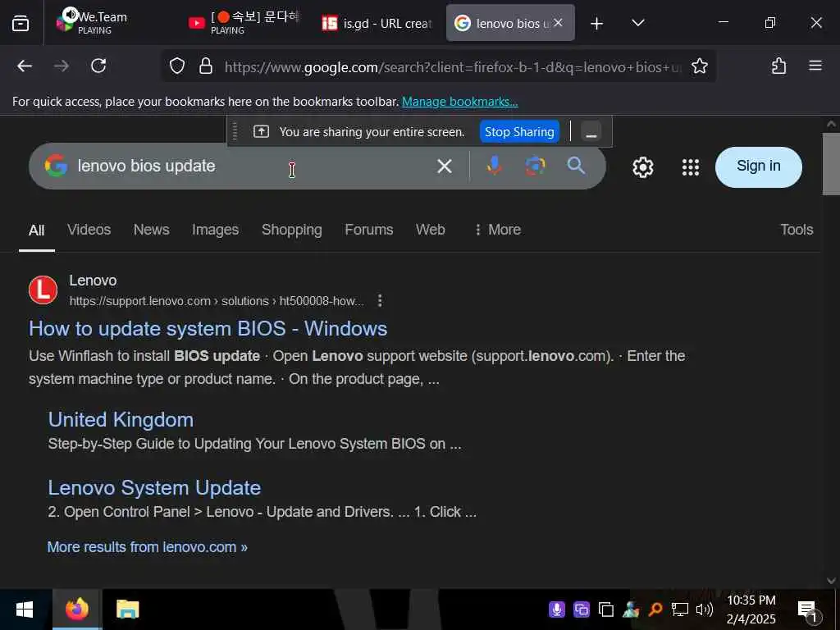
Task: Open options for the Lenovo result
Action: click(x=380, y=300)
